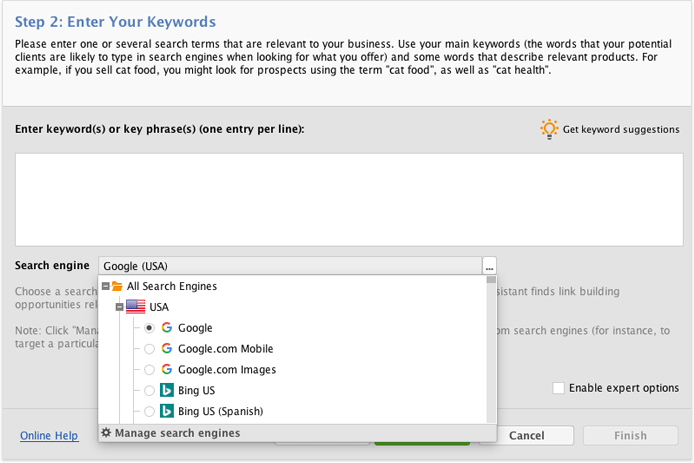Select the Google.com Images text label

[227, 370]
